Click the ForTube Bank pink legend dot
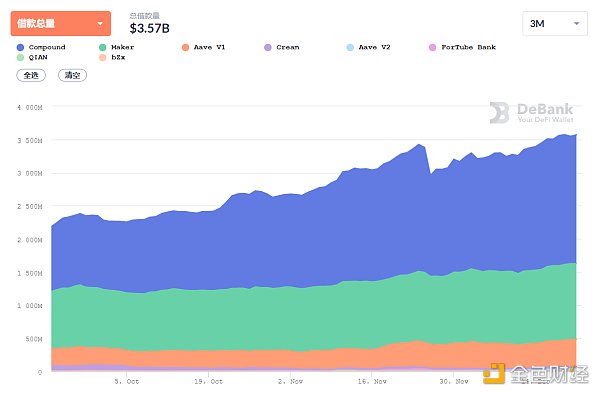 click(x=432, y=47)
